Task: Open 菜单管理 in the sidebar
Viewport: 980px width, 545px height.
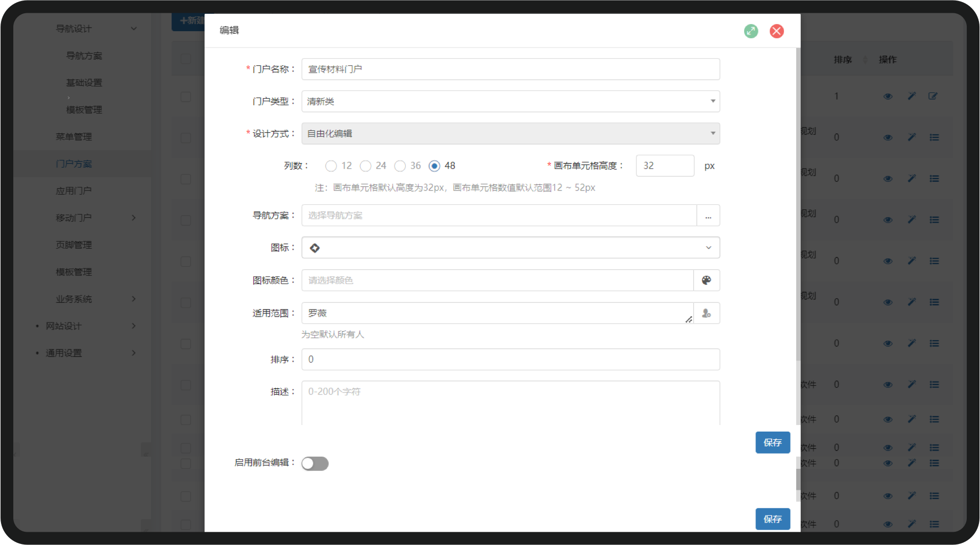Action: pos(74,137)
